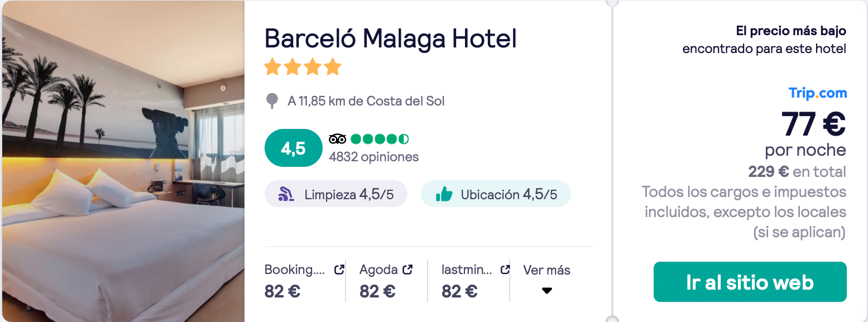Click the Limpieza cleanliness icon
This screenshot has width=868, height=322.
tap(286, 194)
